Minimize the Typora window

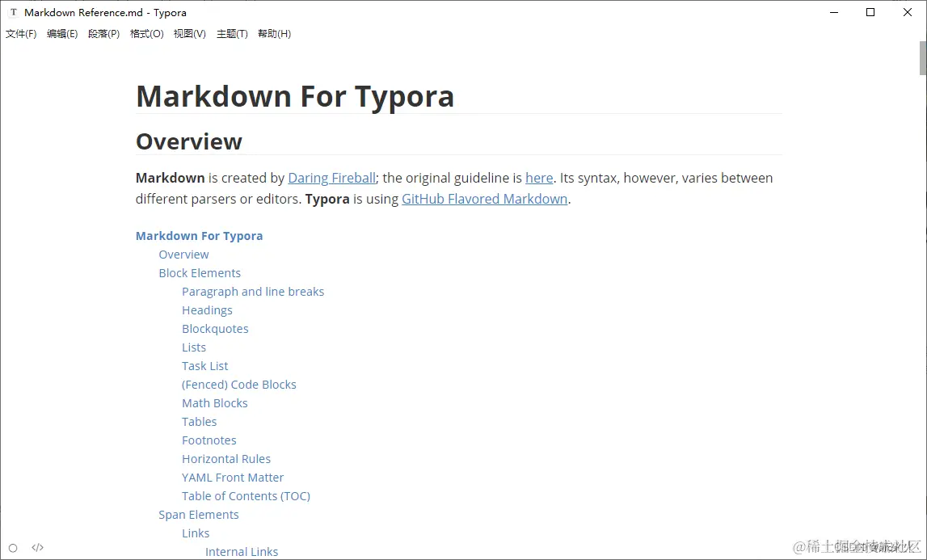834,12
